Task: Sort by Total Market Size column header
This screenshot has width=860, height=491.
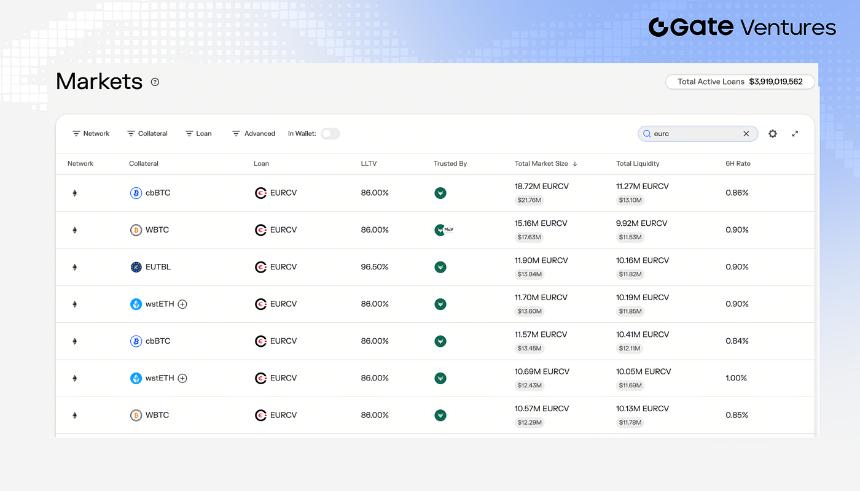Action: tap(541, 163)
